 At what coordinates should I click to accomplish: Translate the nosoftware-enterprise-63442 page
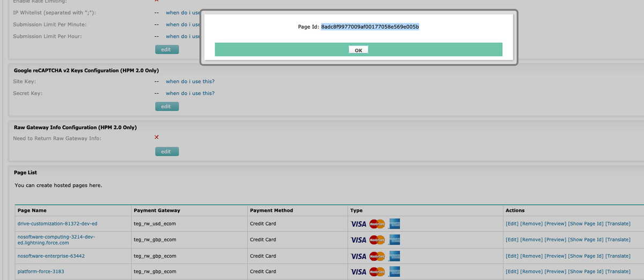coord(618,256)
